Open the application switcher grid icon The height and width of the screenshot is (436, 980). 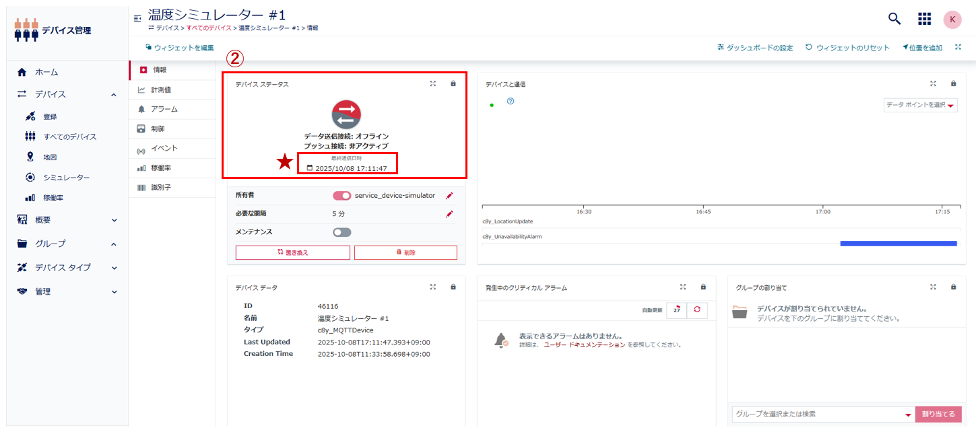924,19
